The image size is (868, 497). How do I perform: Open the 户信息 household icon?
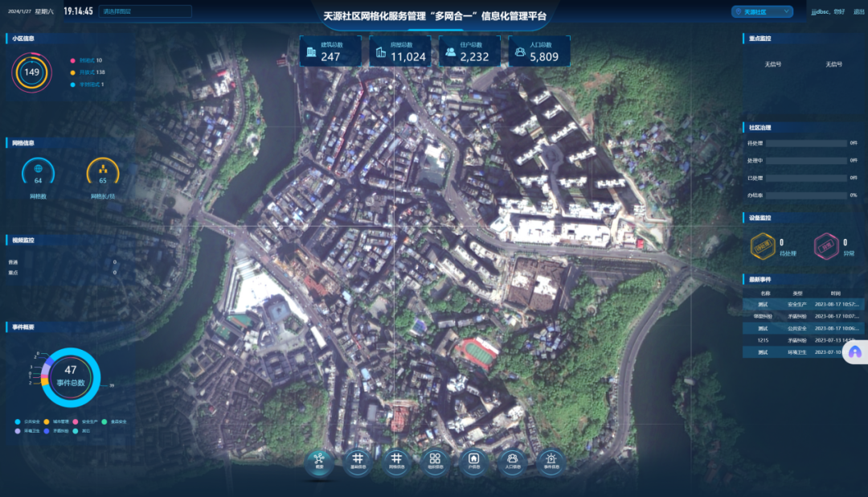coord(474,461)
